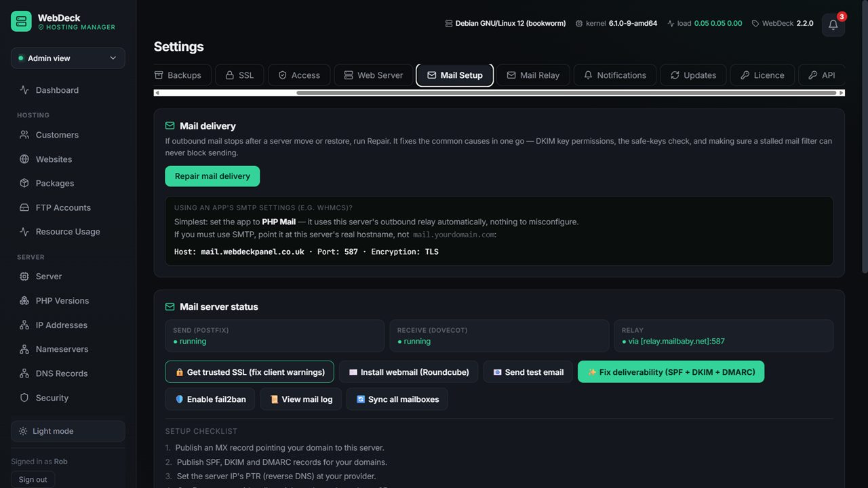
Task: Click Fix deliverability (SPF + DKIM + DMARC)
Action: coord(671,372)
